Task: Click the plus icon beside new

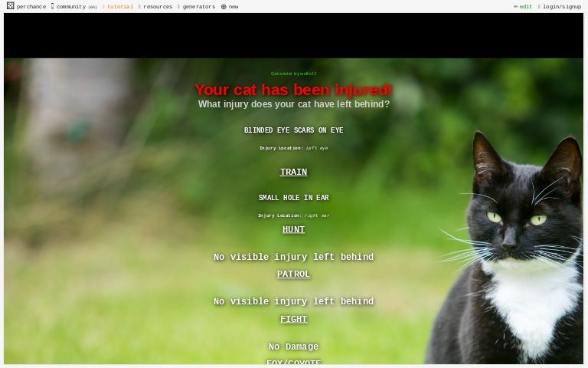Action: point(224,6)
